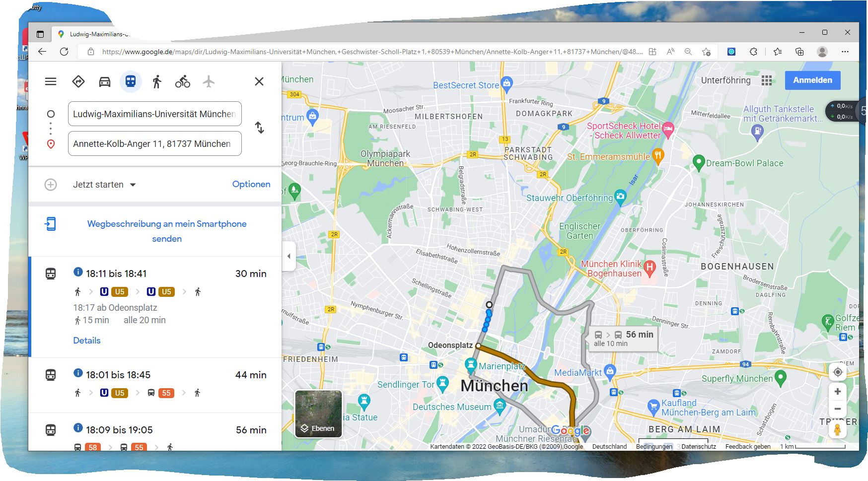The height and width of the screenshot is (481, 868).
Task: Click the show my location button
Action: pyautogui.click(x=838, y=372)
